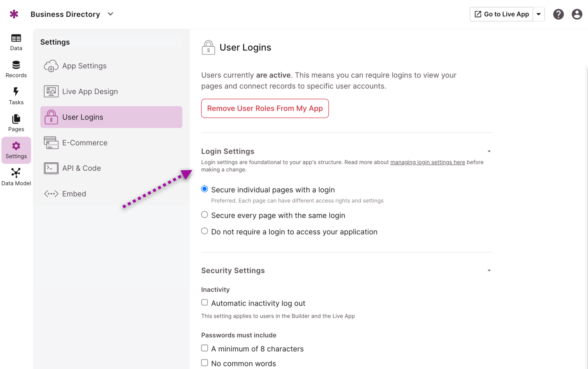Open the Data section icon
The width and height of the screenshot is (588, 369).
click(x=16, y=38)
